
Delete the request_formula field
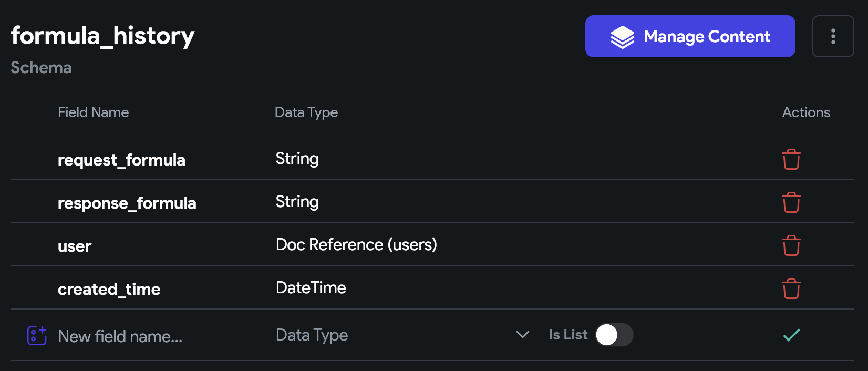pyautogui.click(x=791, y=160)
